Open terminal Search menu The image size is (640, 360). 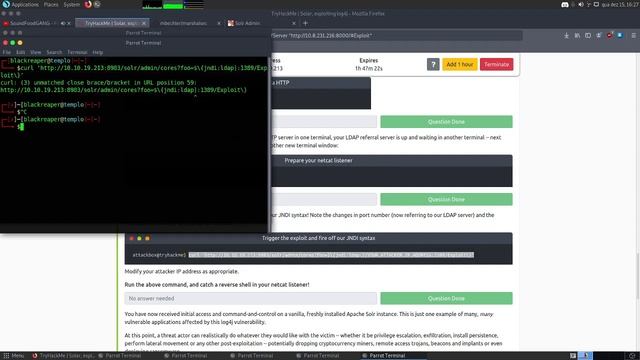(x=54, y=52)
